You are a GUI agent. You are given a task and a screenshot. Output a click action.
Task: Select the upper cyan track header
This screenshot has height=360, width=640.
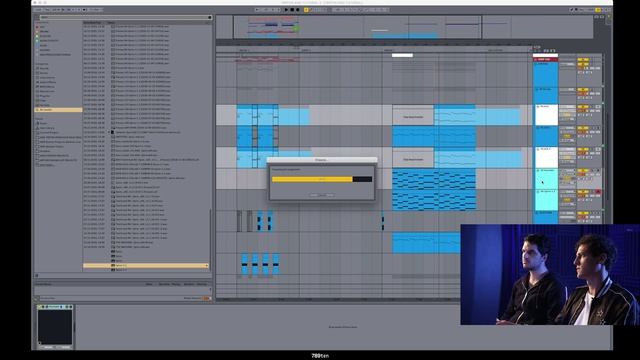[546, 179]
